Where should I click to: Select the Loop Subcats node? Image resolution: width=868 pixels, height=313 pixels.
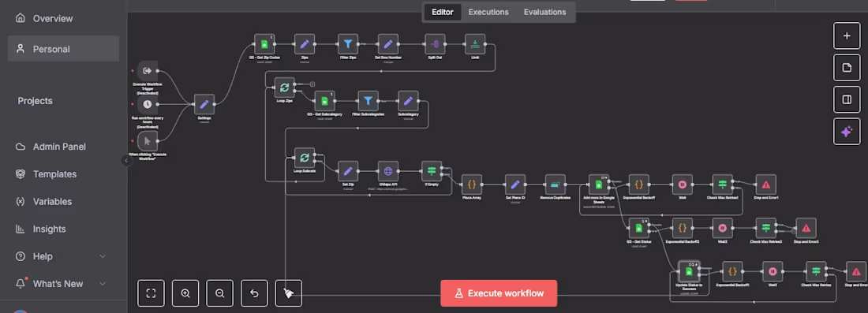point(305,158)
